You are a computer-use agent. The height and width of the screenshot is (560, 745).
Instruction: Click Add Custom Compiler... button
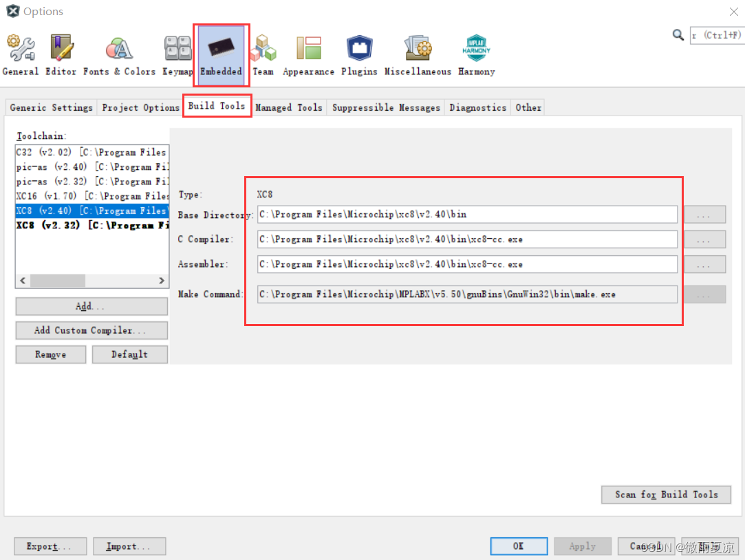pyautogui.click(x=91, y=330)
